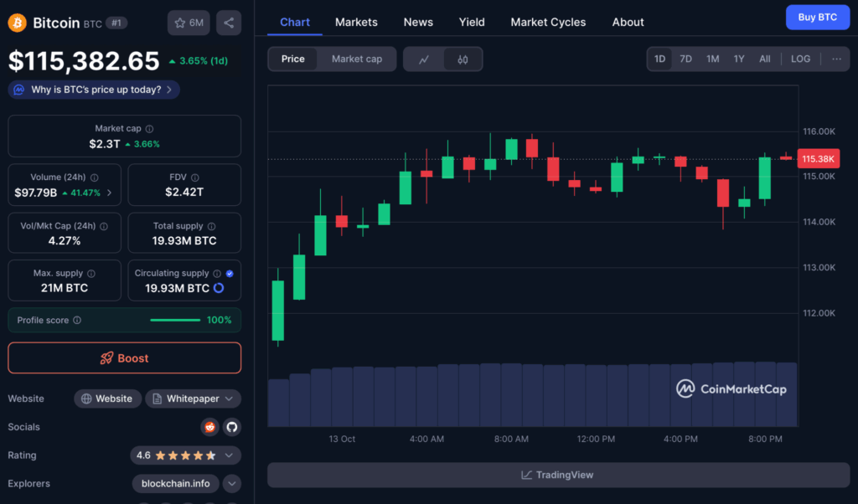Switch to the Markets tab
Viewport: 858px width, 504px height.
click(x=356, y=22)
